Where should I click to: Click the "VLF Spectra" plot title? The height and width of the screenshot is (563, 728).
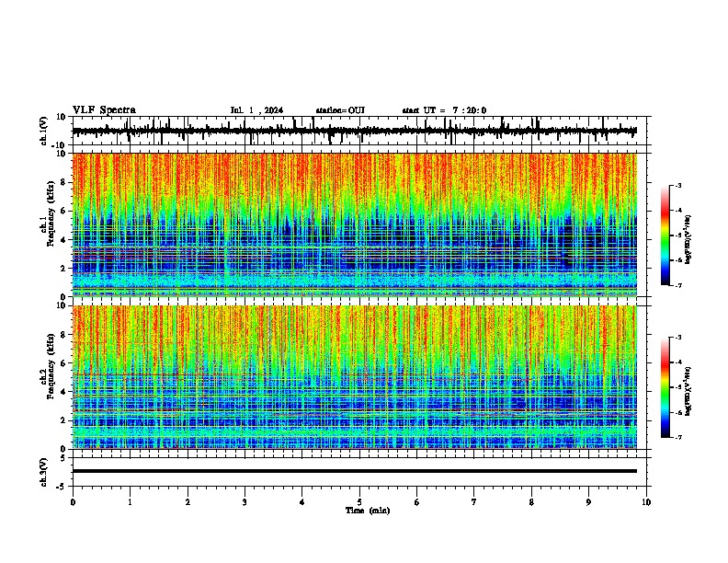(104, 110)
